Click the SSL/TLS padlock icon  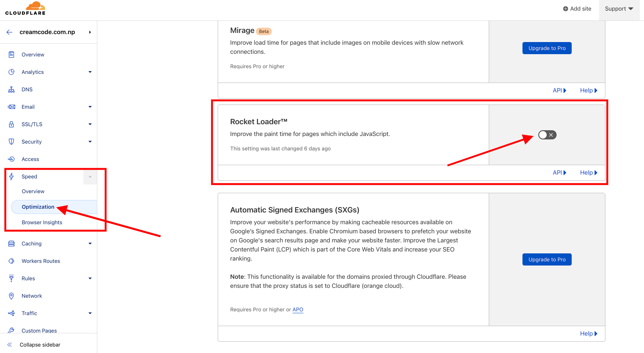pyautogui.click(x=11, y=124)
